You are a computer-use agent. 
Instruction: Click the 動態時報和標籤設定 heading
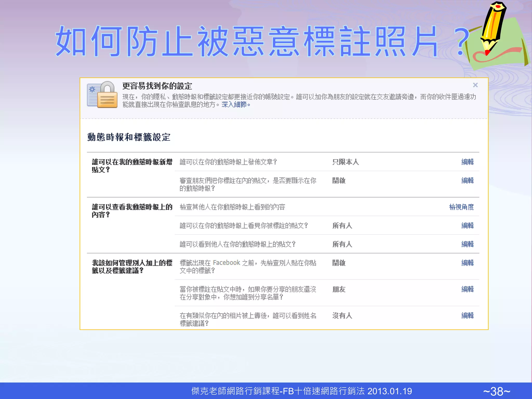129,137
